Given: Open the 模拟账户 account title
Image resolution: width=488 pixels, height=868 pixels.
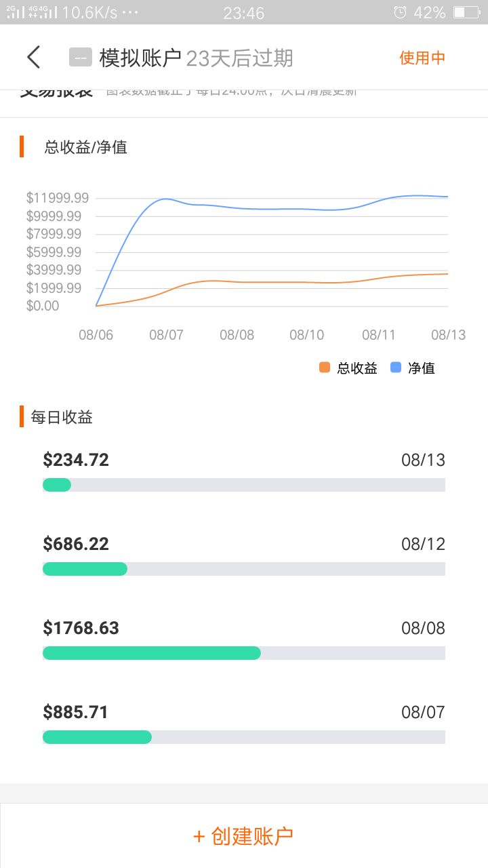Looking at the screenshot, I should [x=140, y=58].
